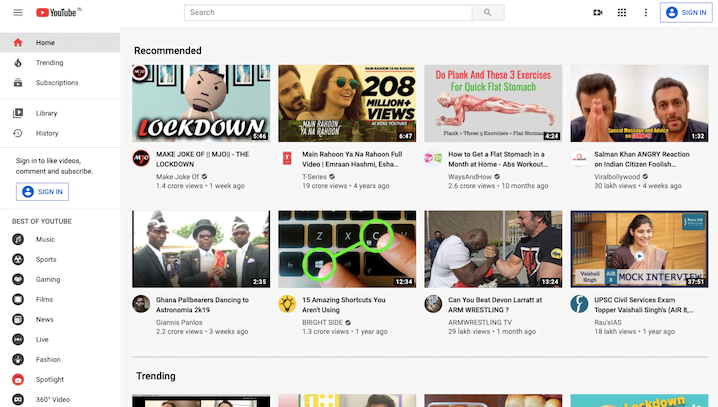This screenshot has width=718, height=407.
Task: Open Main Rahoon Ya Na Rahoon title
Action: point(352,159)
